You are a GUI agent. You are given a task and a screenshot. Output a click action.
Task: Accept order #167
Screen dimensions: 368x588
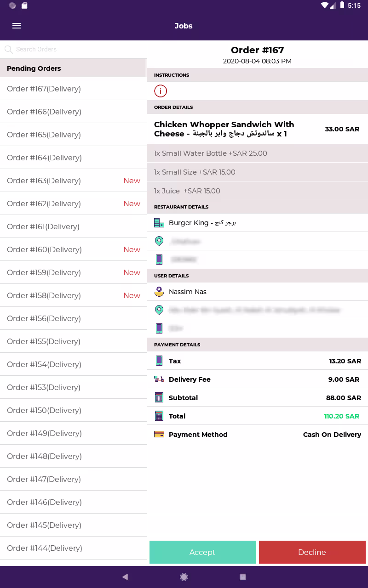(x=202, y=552)
